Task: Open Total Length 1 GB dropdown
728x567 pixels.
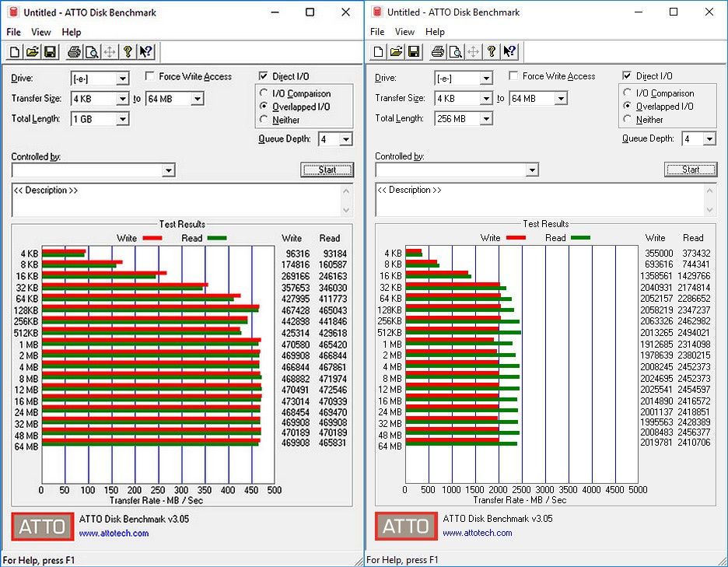Action: 123,119
